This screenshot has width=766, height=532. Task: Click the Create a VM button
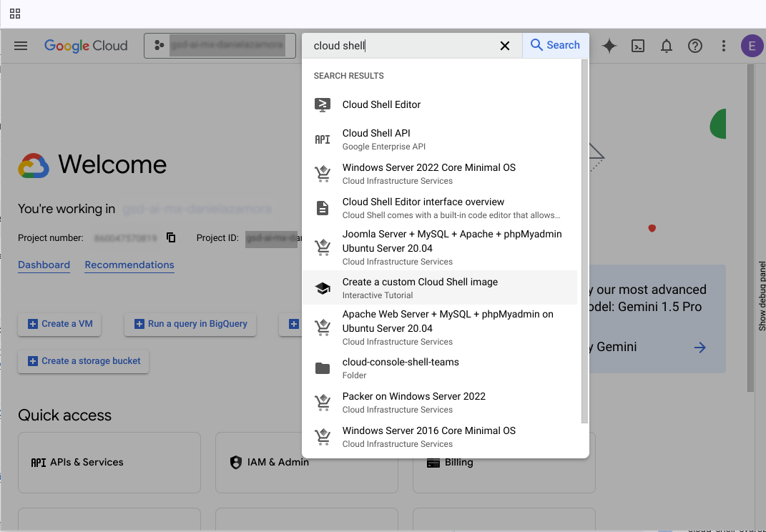[60, 324]
